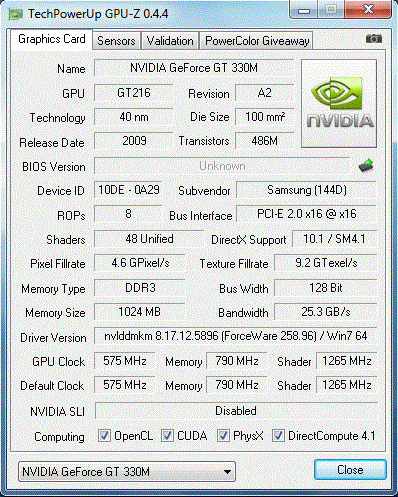Viewport: 398px width, 497px height.
Task: Open the PowerColor Giveaway tab
Action: [x=257, y=41]
